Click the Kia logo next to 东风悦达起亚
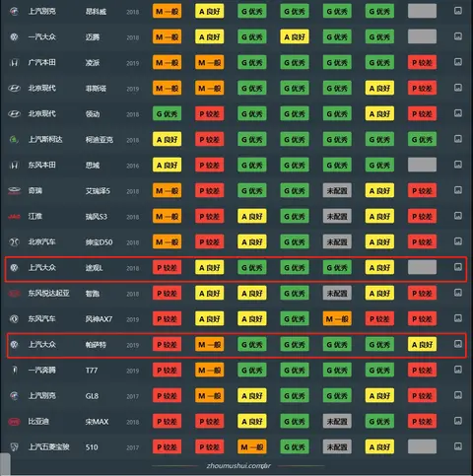The image size is (473, 476). click(x=14, y=294)
